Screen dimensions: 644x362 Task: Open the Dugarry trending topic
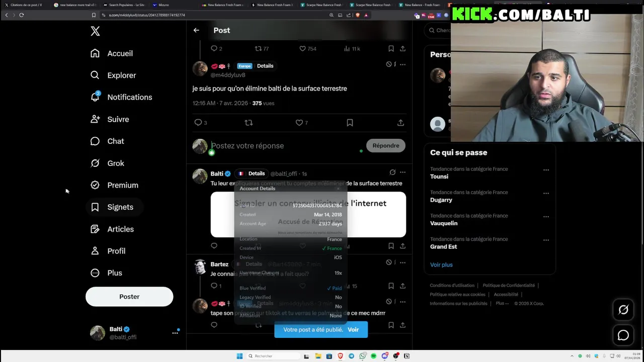click(441, 200)
